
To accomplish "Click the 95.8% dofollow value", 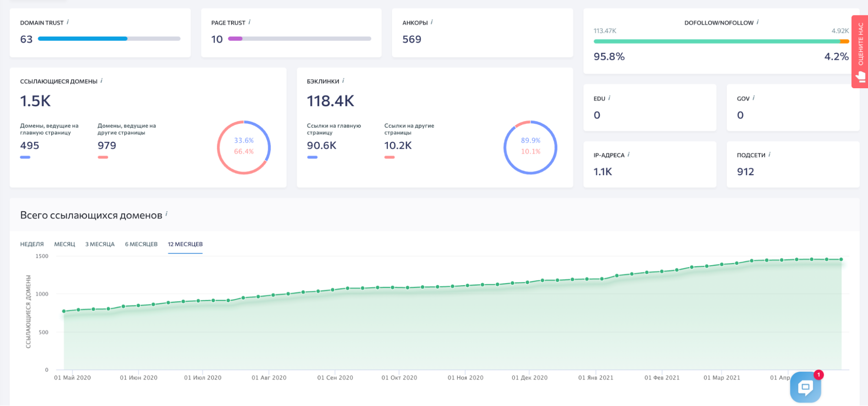I will click(609, 57).
